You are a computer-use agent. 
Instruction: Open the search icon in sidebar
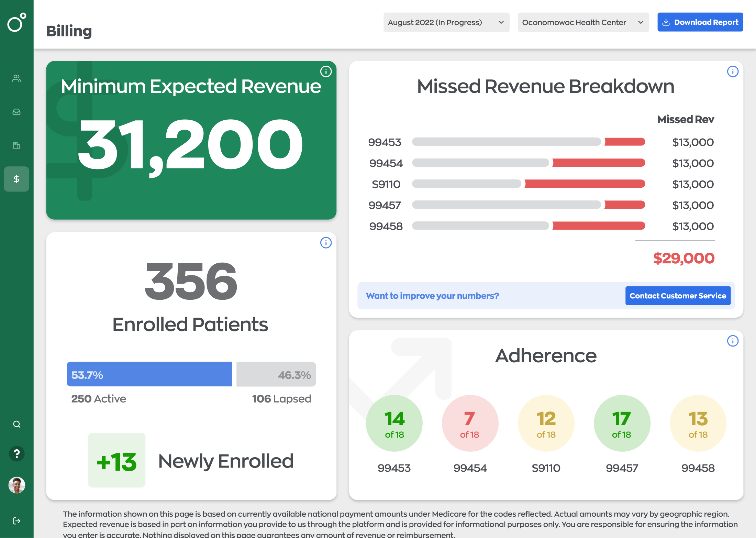16,424
